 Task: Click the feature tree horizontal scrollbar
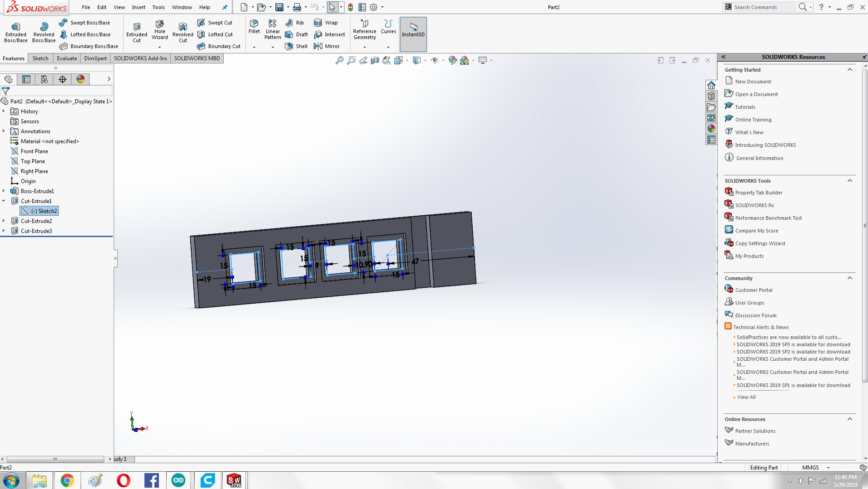tap(55, 459)
